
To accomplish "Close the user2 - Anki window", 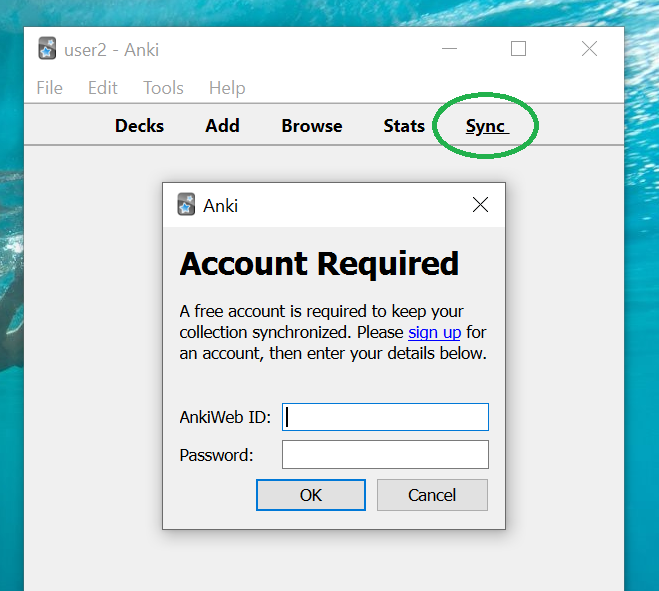I will tap(590, 49).
